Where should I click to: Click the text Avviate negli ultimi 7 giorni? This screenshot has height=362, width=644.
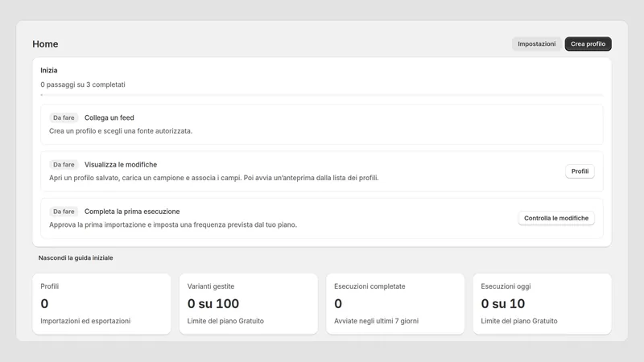376,321
